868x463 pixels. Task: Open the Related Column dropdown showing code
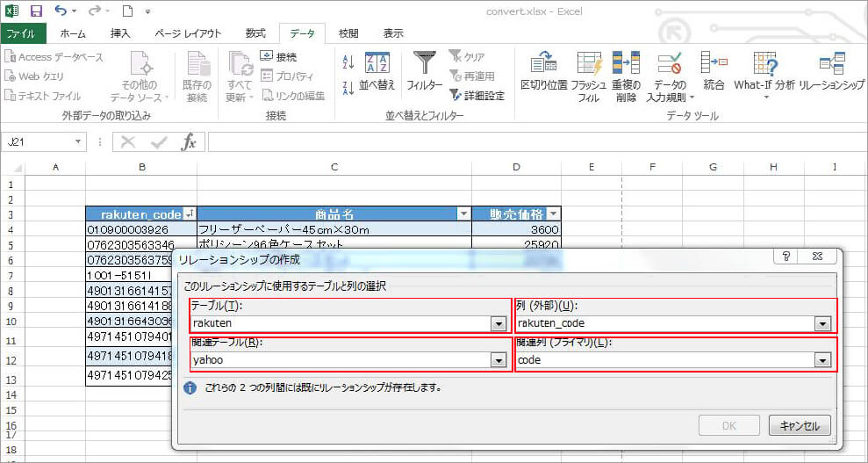click(x=822, y=360)
